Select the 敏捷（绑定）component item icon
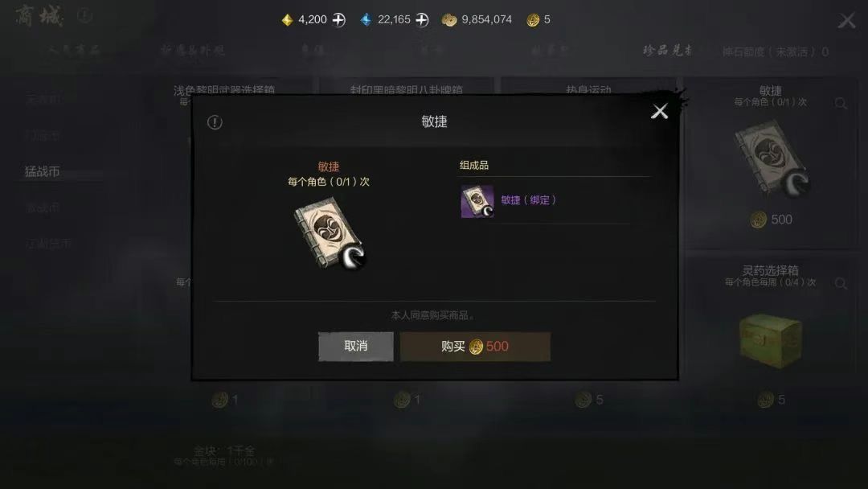The height and width of the screenshot is (489, 868). click(x=477, y=201)
